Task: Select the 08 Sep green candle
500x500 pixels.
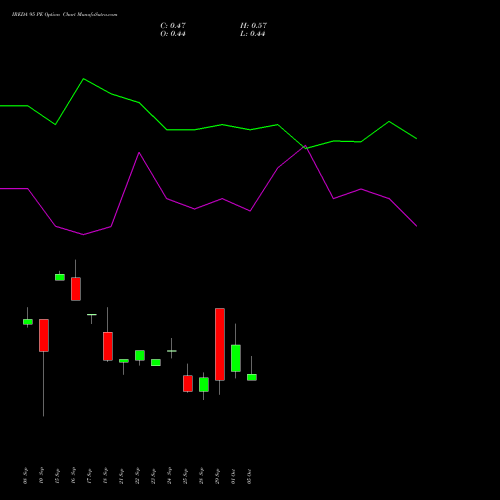Action: pyautogui.click(x=28, y=322)
